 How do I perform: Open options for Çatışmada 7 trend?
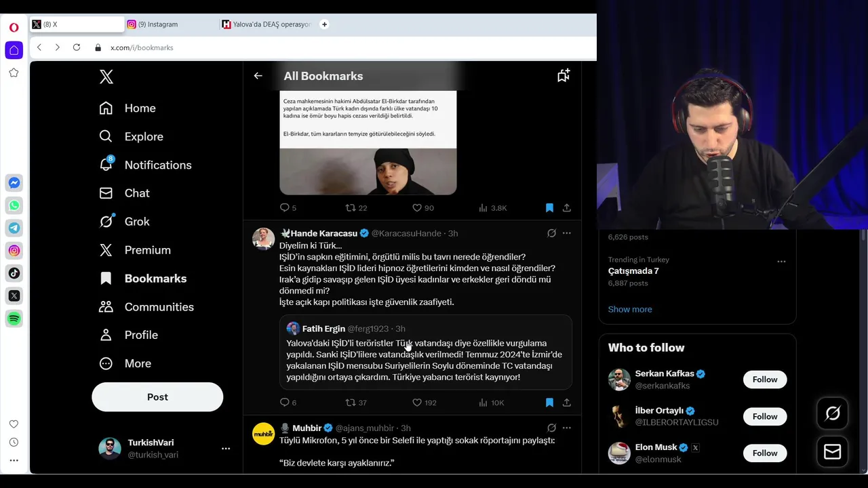[781, 261]
